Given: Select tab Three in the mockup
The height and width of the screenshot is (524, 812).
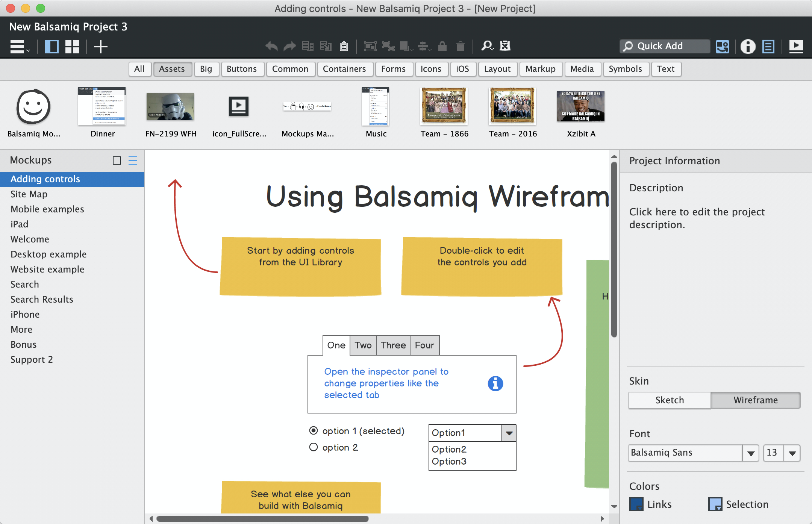Looking at the screenshot, I should (394, 345).
